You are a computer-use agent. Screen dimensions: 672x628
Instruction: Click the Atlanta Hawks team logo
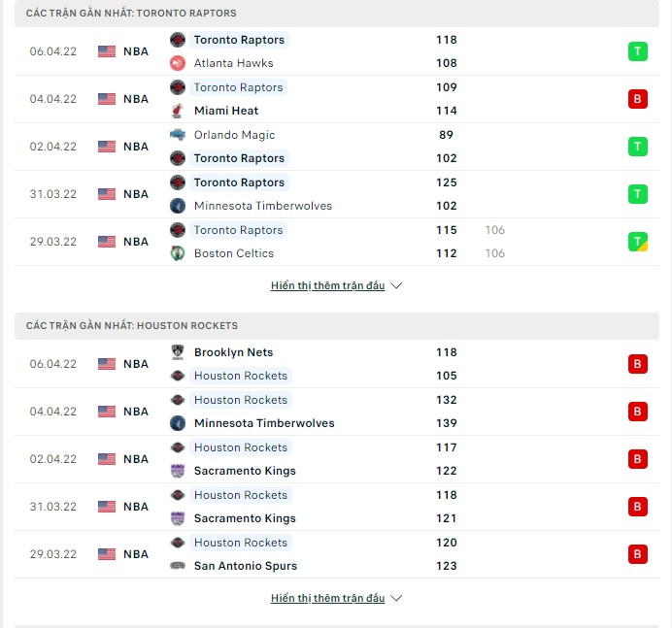(x=178, y=63)
